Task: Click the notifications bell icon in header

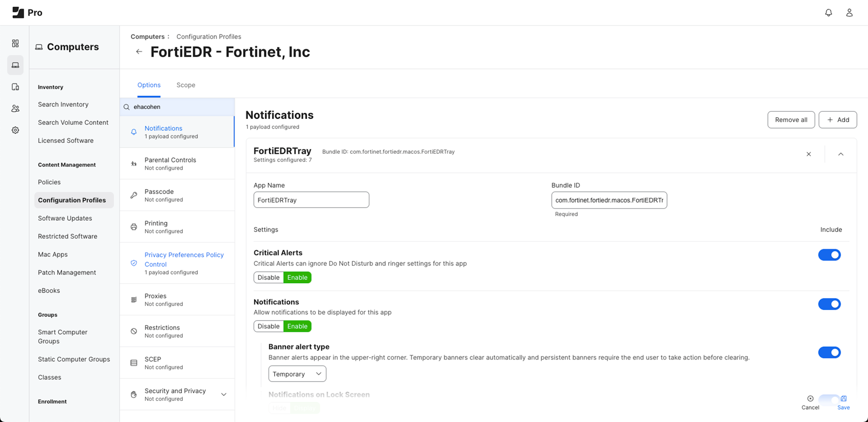Action: (828, 13)
